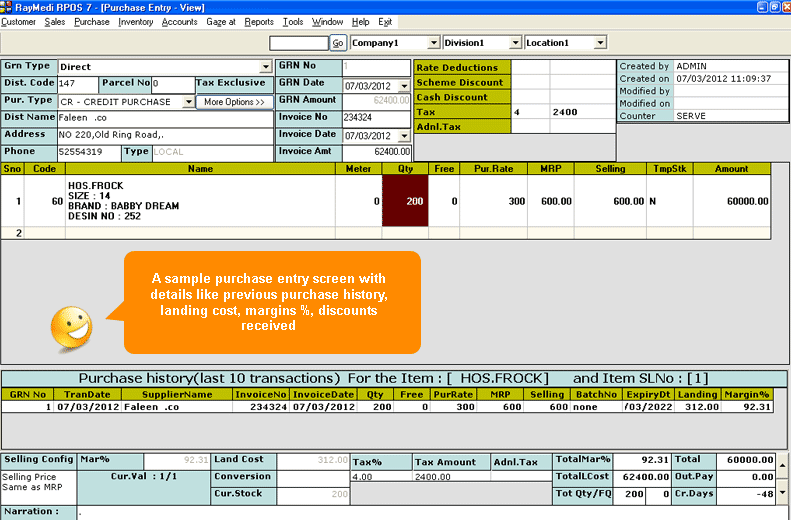Open the Help menu
The image size is (791, 520).
point(360,22)
